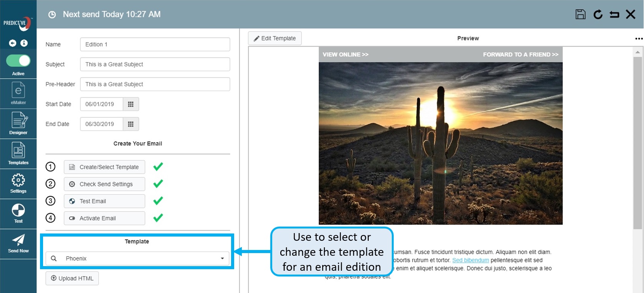Click the Edit Template button
Image resolution: width=644 pixels, height=293 pixels.
coord(275,38)
